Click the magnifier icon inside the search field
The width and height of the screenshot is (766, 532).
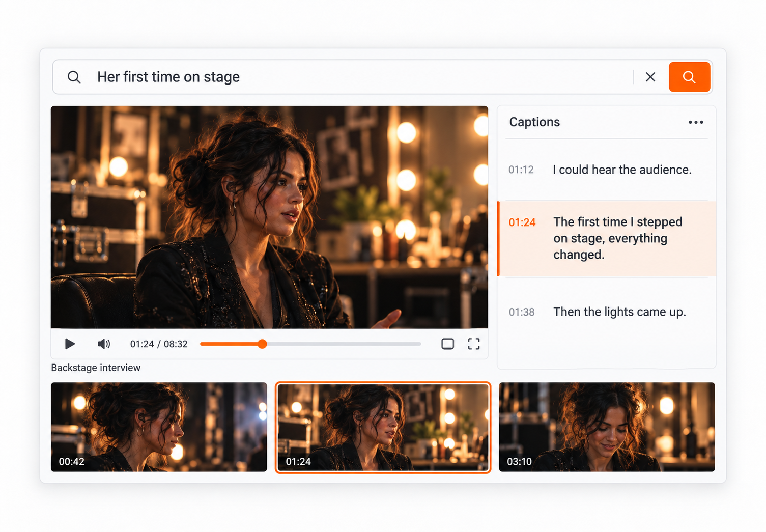(74, 77)
